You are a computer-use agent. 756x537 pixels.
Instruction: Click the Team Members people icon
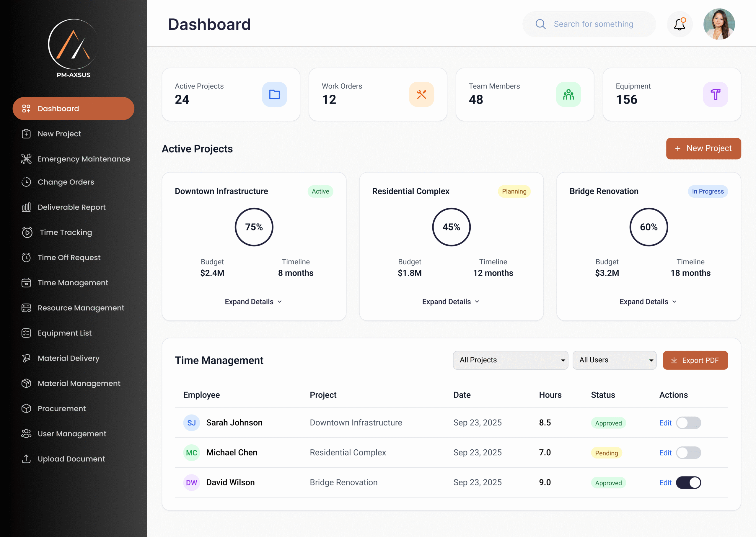[568, 95]
